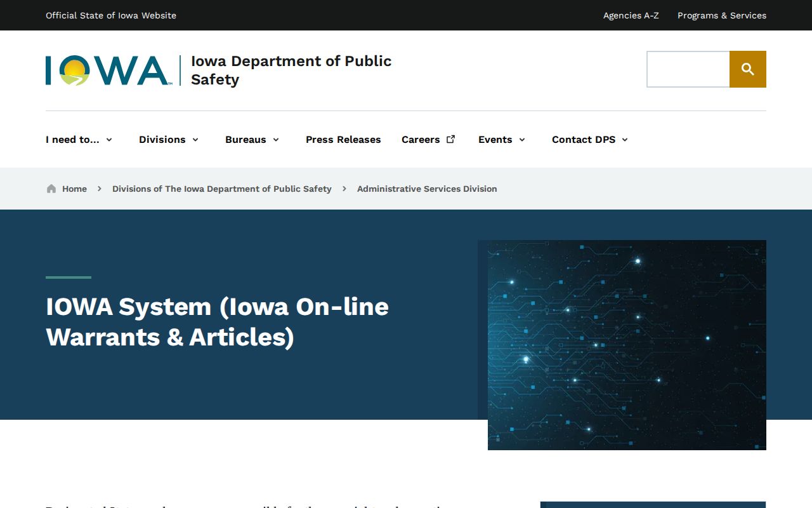Open the Agencies A-Z link
812x508 pixels.
pyautogui.click(x=631, y=15)
